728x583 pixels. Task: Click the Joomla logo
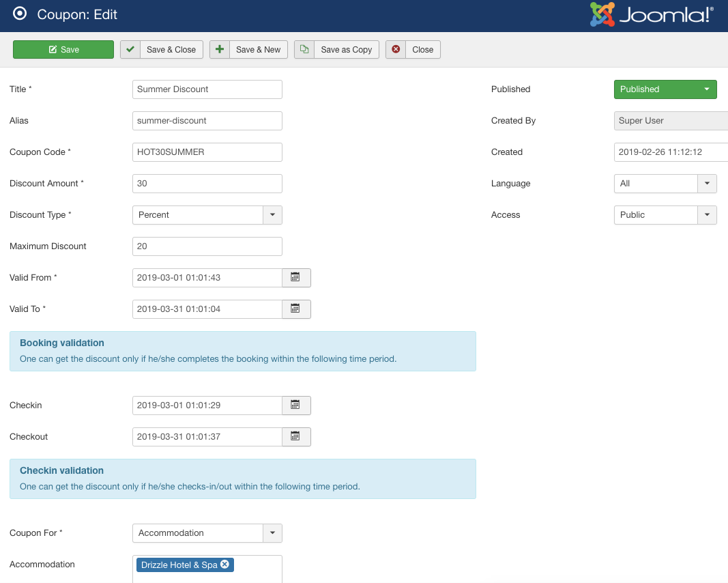coord(652,15)
